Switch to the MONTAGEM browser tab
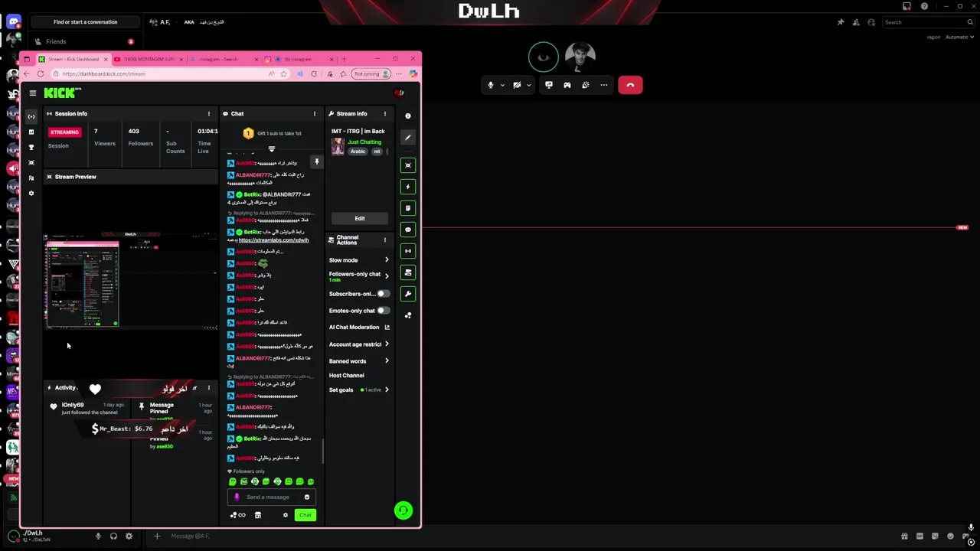The image size is (980, 551). pos(148,59)
